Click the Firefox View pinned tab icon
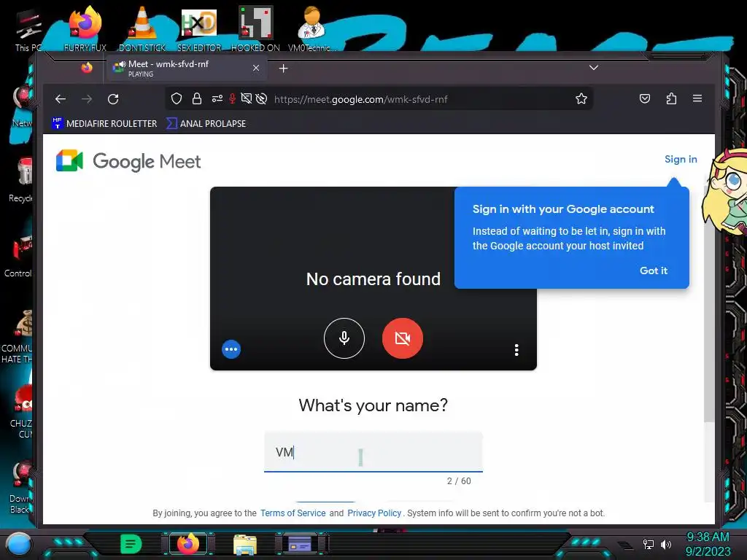 pyautogui.click(x=87, y=68)
